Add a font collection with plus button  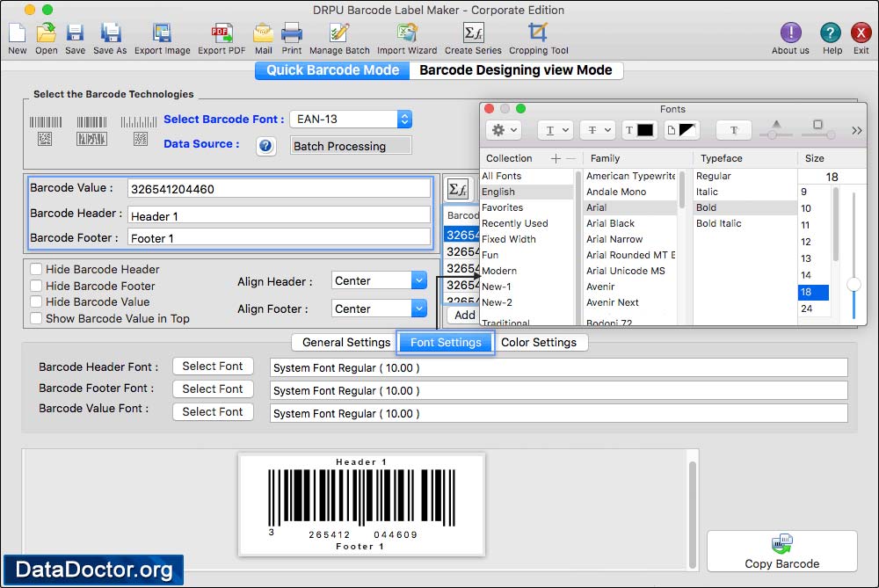click(x=556, y=158)
